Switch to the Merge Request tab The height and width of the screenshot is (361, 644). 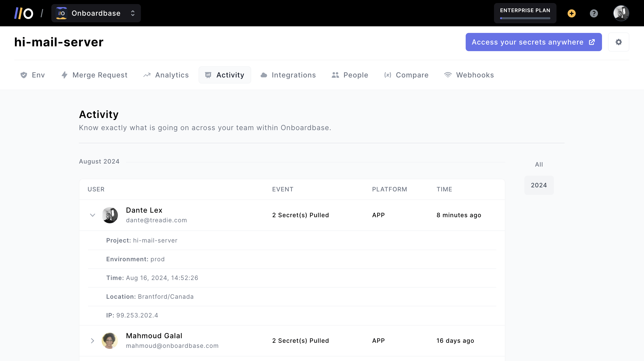coord(94,75)
